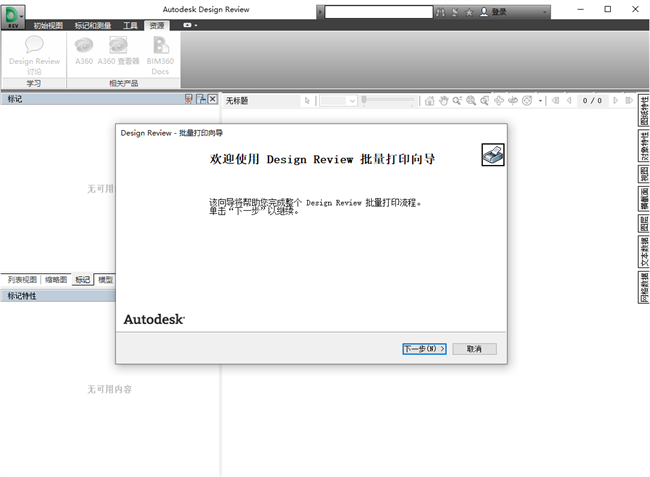Open the 图纸特性 side palette tab

[x=644, y=110]
